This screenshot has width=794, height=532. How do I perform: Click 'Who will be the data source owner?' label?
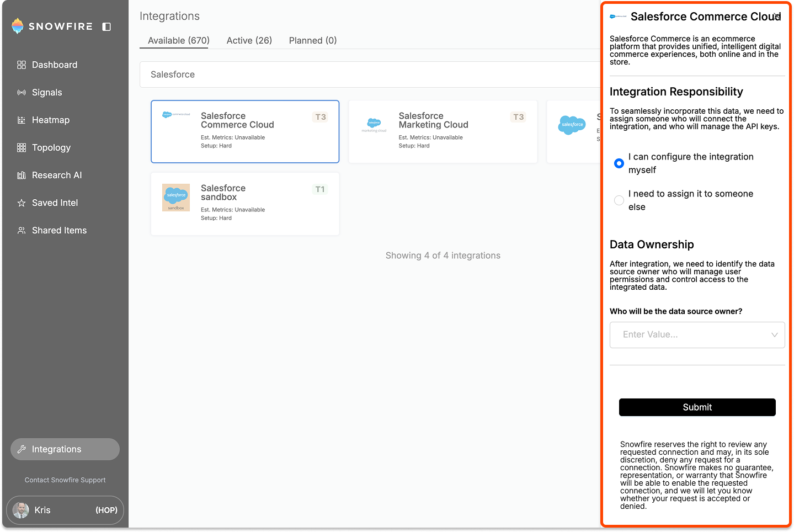pos(676,311)
